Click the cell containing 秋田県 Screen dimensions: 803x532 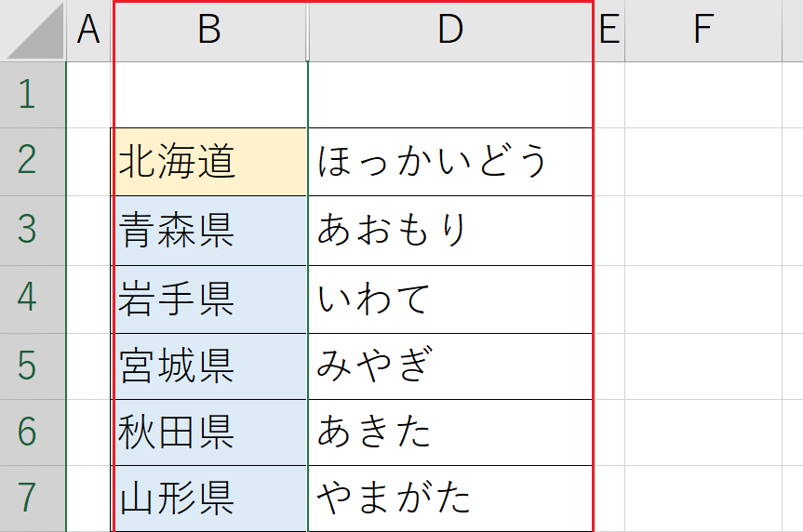pos(209,432)
